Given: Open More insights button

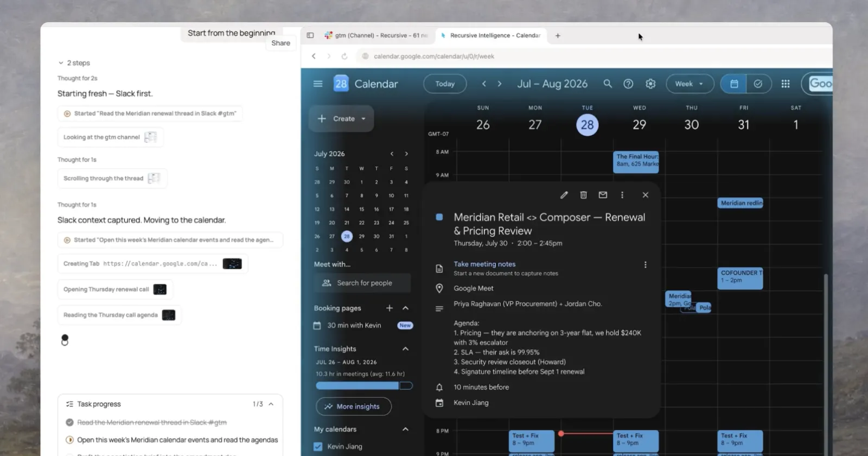Looking at the screenshot, I should click(354, 406).
